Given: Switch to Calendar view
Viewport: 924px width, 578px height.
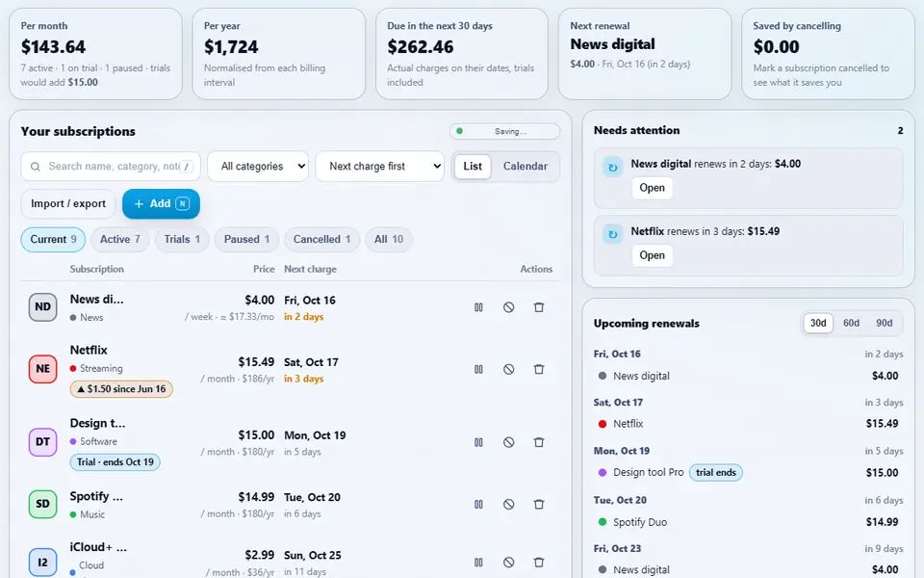Looking at the screenshot, I should (526, 167).
